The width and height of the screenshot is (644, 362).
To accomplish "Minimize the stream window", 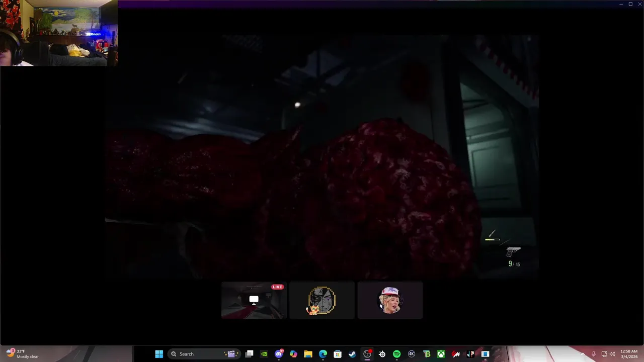I will [x=621, y=4].
